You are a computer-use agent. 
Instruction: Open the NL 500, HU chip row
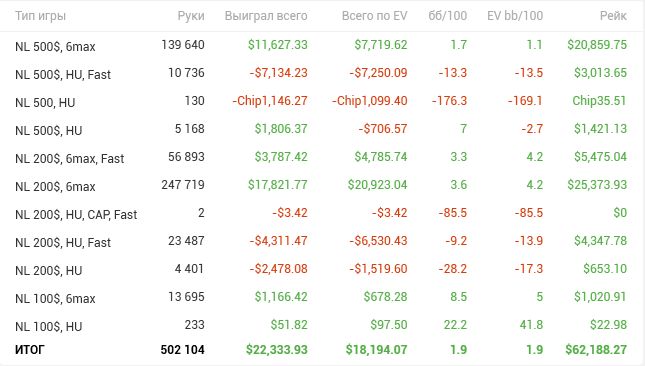pos(321,102)
